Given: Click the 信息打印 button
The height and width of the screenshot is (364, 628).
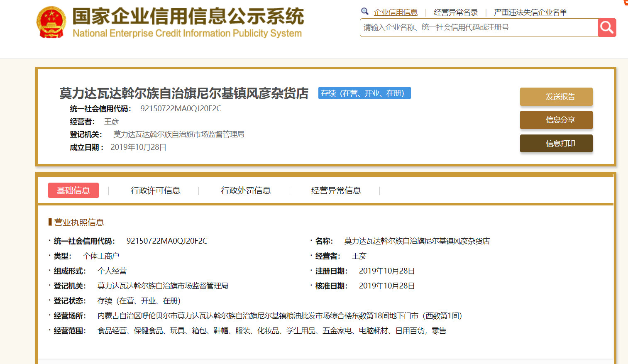Looking at the screenshot, I should (556, 143).
